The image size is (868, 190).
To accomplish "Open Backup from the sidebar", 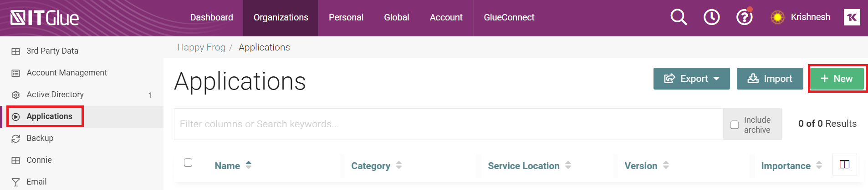I will tap(40, 138).
